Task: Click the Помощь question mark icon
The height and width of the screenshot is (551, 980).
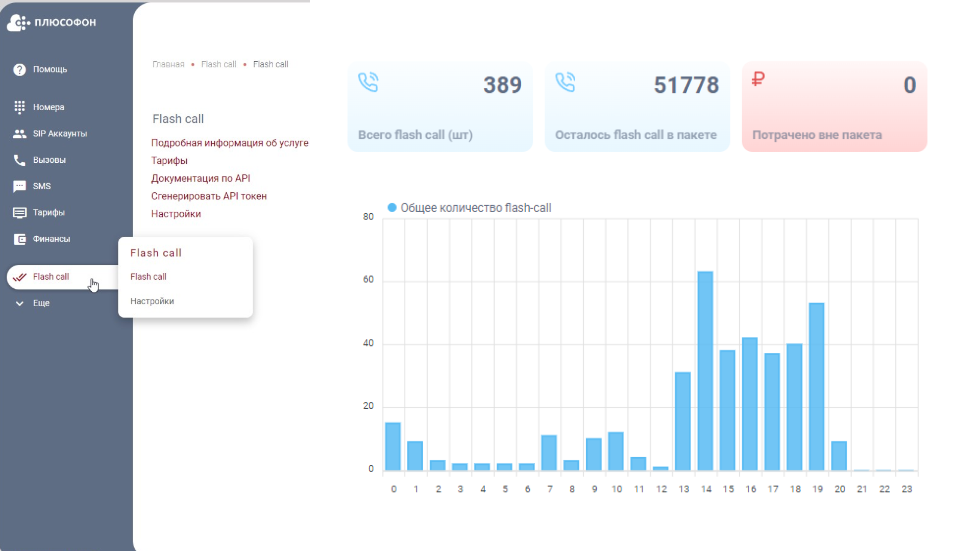Action: [x=19, y=70]
